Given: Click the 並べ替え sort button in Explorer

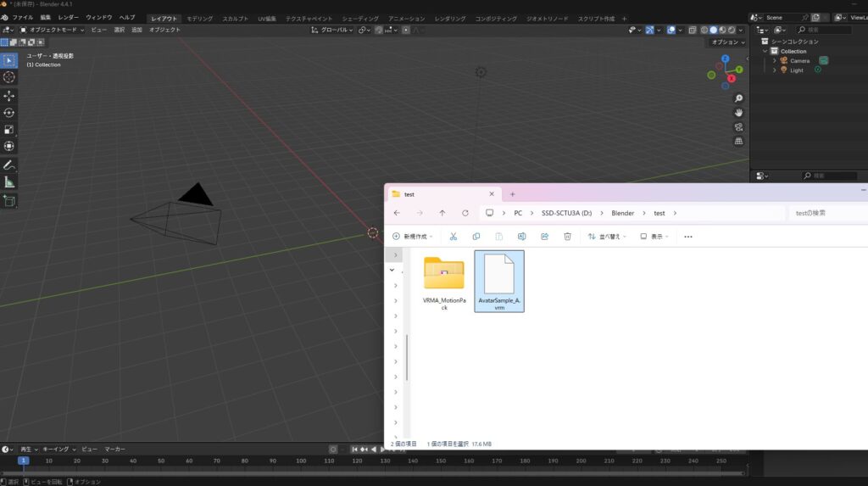Looking at the screenshot, I should click(x=607, y=237).
